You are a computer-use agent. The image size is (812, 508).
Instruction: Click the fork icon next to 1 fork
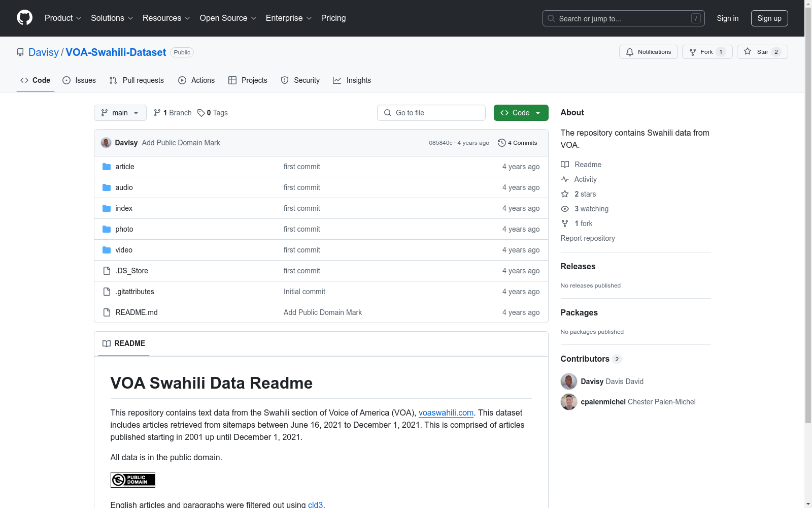[x=565, y=224]
